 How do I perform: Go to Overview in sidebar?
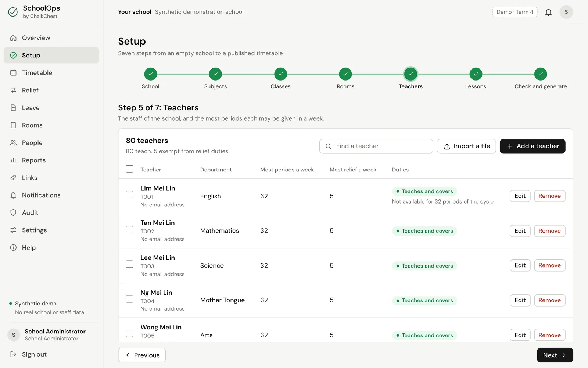(51, 38)
